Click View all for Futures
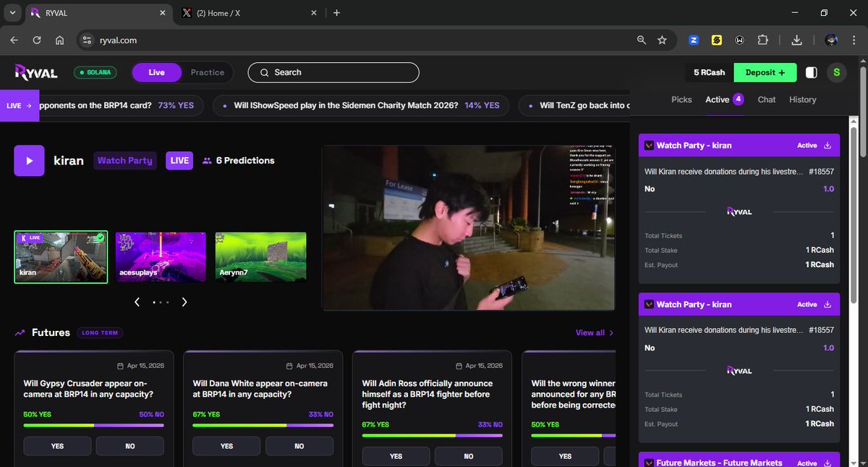 point(595,333)
